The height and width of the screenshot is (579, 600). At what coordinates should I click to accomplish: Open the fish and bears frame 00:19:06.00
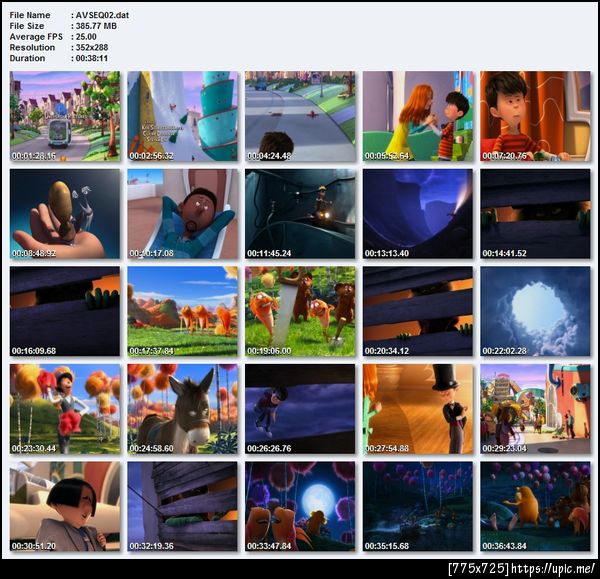300,311
